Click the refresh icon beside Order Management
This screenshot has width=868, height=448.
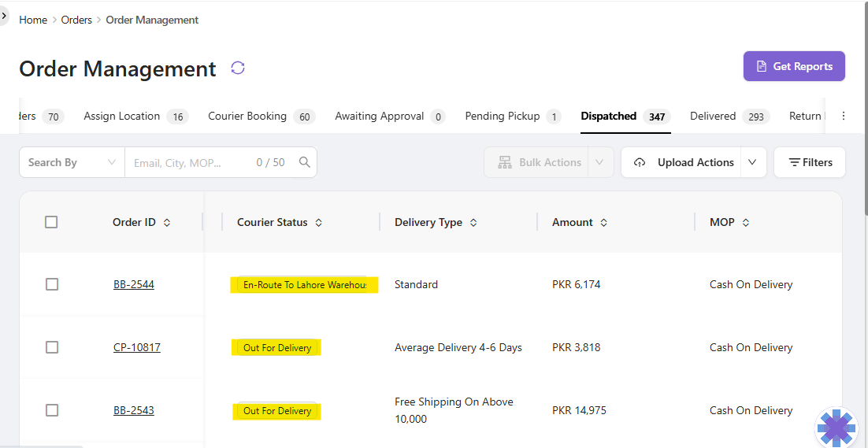238,68
